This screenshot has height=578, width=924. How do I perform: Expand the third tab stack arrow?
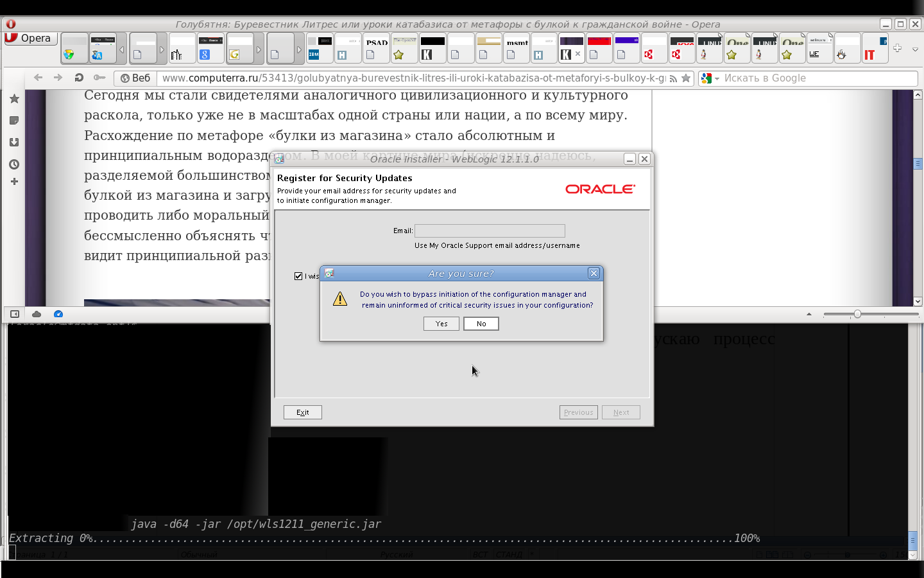[259, 49]
